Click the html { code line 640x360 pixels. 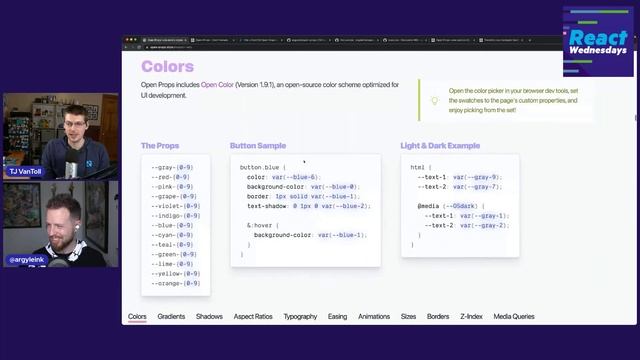[x=421, y=167]
